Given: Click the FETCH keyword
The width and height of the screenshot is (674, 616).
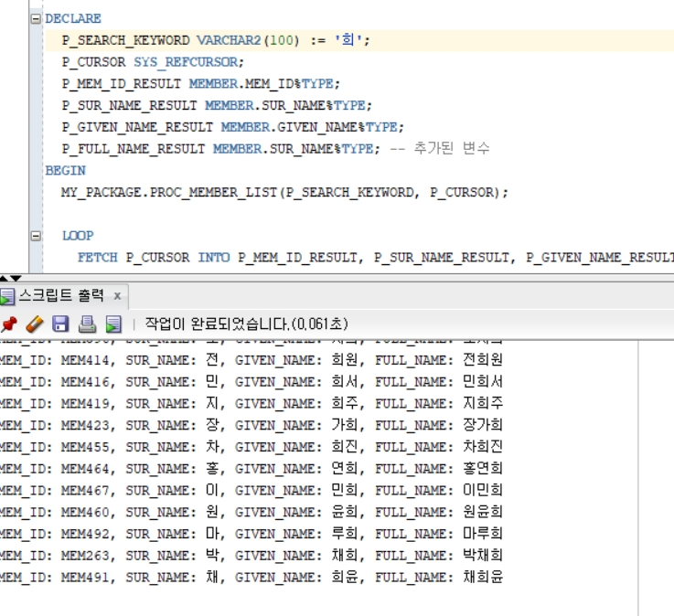Looking at the screenshot, I should click(x=97, y=258).
